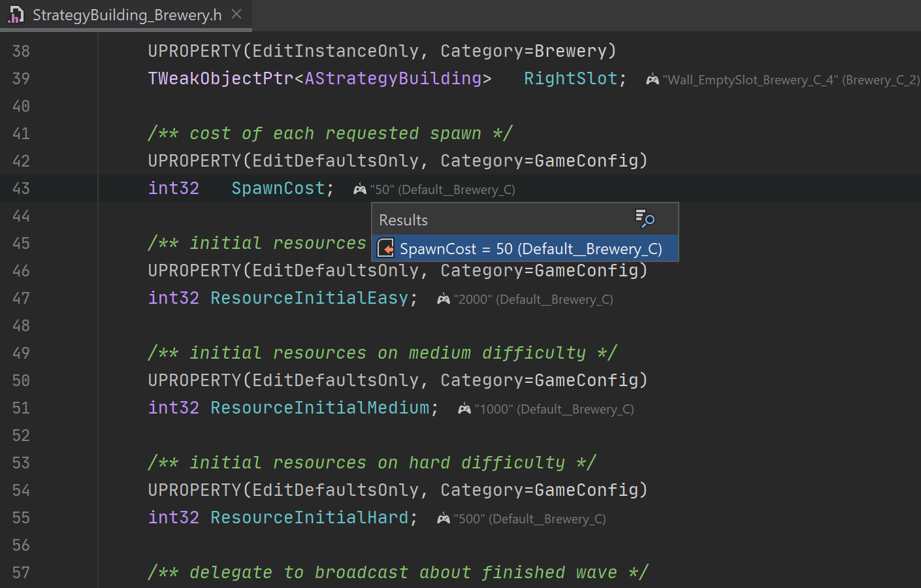Click the SpawnCost variable name
The height and width of the screenshot is (588, 921).
click(x=278, y=188)
